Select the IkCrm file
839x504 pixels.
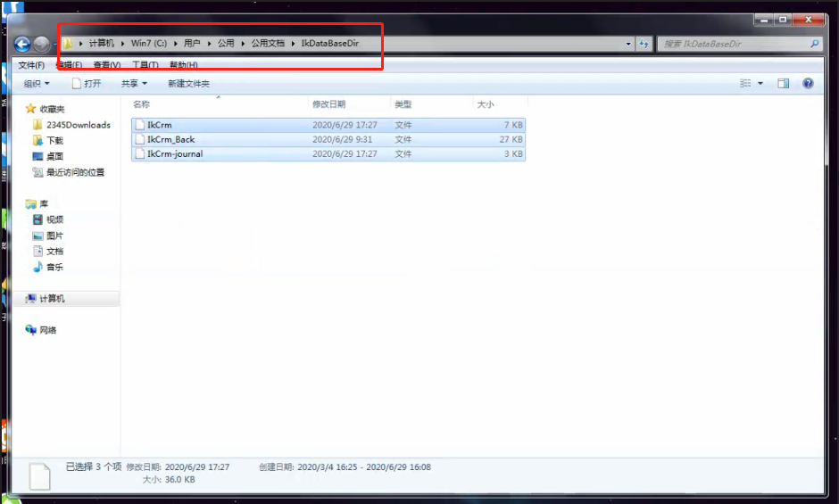[x=328, y=125]
